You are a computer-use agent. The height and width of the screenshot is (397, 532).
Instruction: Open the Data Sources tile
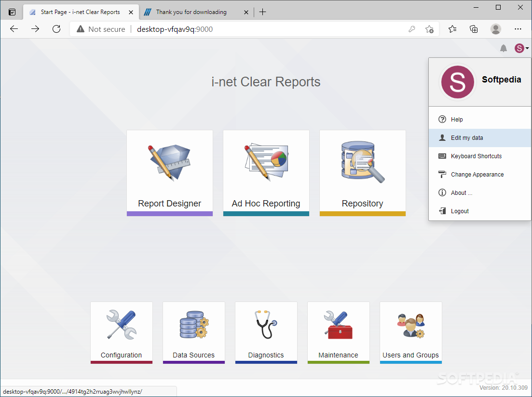coord(194,332)
